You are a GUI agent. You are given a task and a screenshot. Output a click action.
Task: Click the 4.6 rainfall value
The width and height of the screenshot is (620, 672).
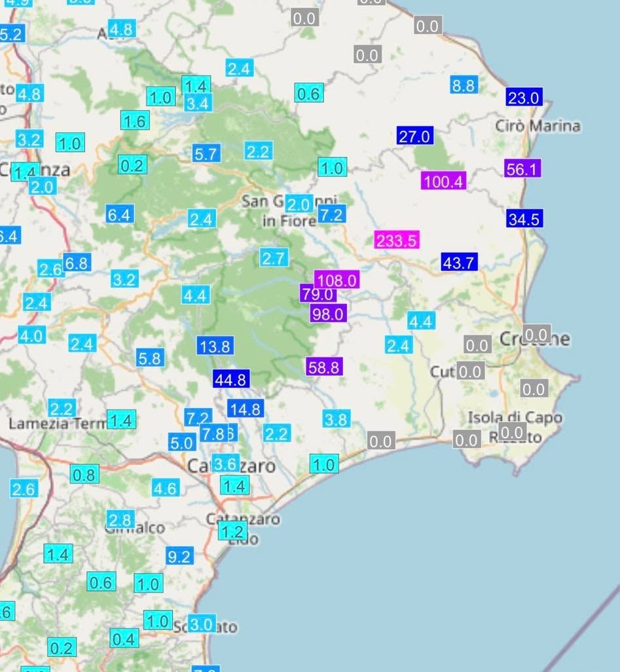[166, 488]
